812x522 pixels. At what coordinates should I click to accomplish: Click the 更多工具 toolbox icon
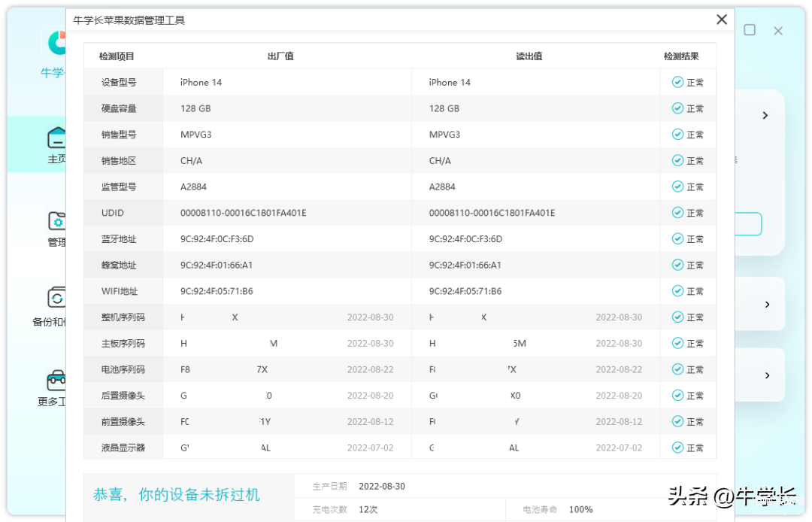pos(57,379)
